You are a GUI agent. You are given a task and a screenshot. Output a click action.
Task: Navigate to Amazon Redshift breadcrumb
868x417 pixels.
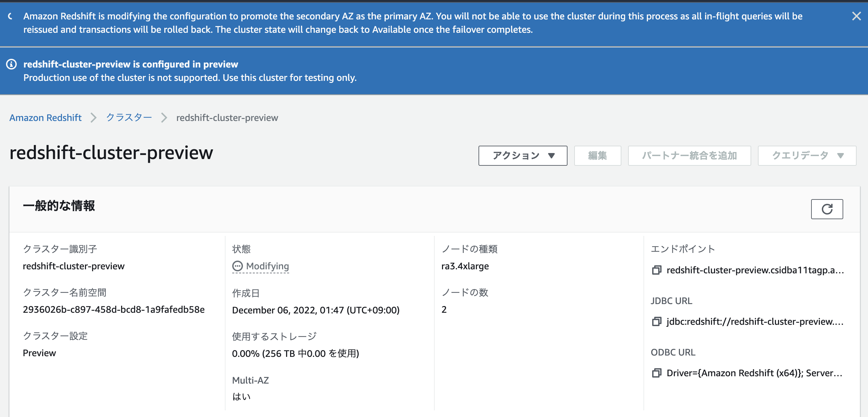[45, 118]
